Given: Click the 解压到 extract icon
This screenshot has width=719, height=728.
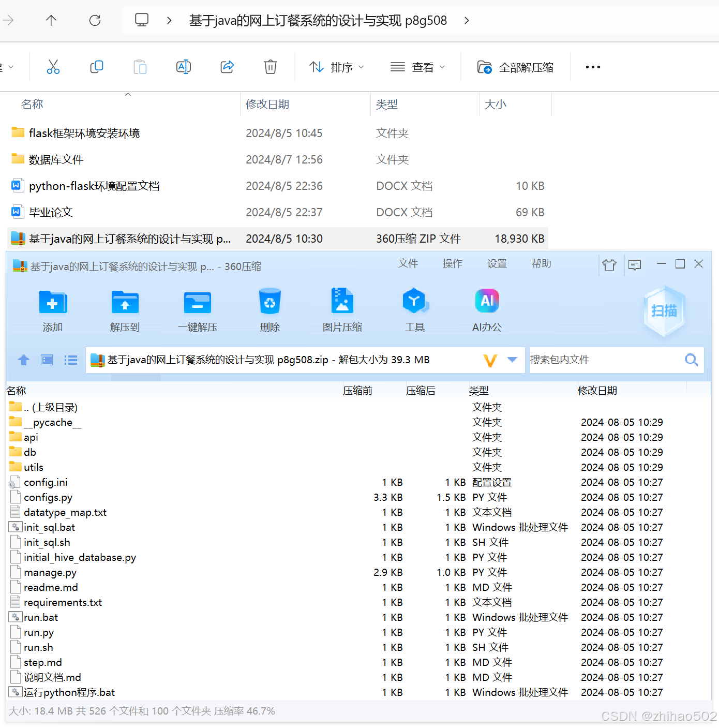Looking at the screenshot, I should 125,309.
